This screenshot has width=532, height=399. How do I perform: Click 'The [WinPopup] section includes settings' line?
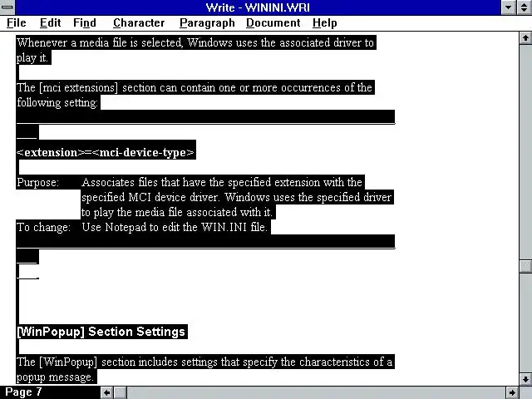204,362
